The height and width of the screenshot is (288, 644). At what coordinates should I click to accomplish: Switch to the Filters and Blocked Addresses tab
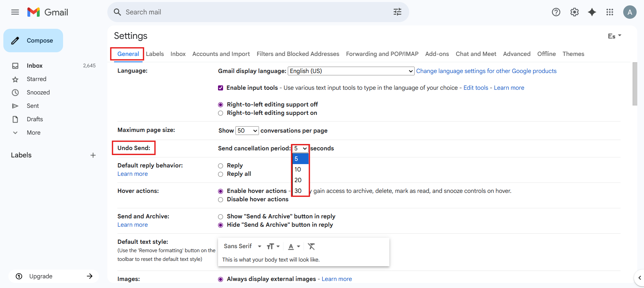[298, 54]
